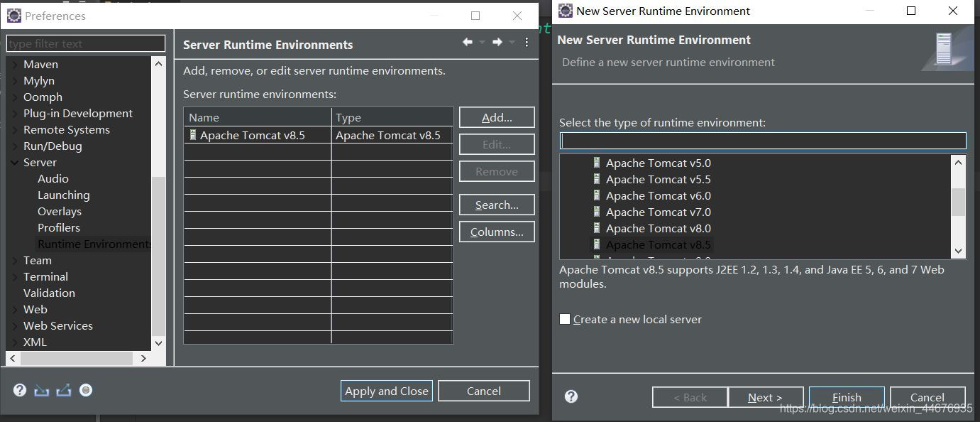Click the type filter text field
Screen dimensions: 980x422
[x=86, y=43]
